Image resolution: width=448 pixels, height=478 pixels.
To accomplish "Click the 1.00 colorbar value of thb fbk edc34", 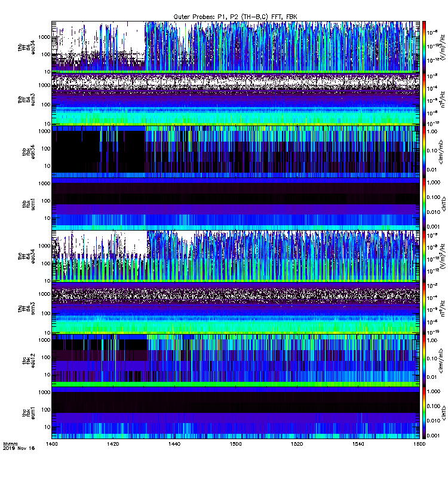I will (432, 131).
